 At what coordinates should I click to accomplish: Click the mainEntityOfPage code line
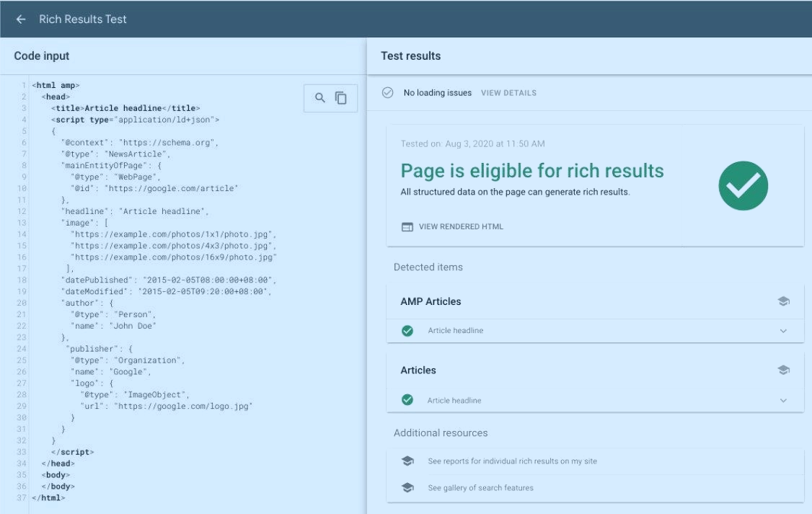coord(111,166)
